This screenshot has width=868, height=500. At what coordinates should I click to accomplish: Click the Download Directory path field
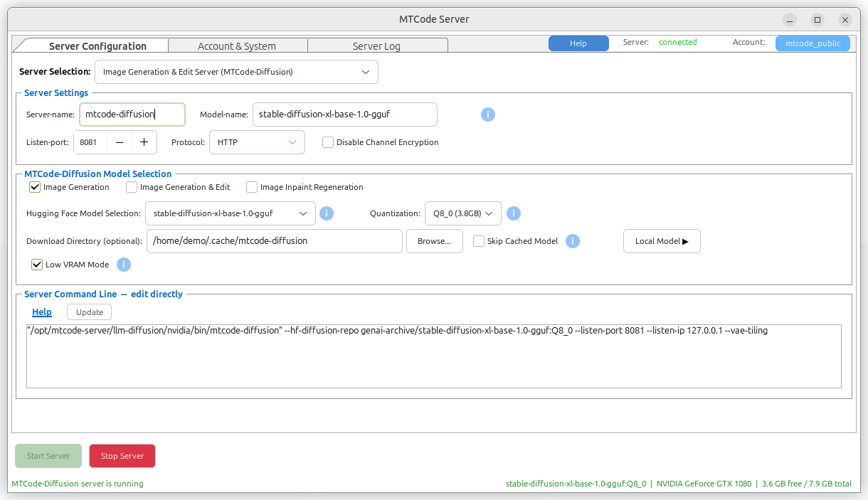[275, 241]
